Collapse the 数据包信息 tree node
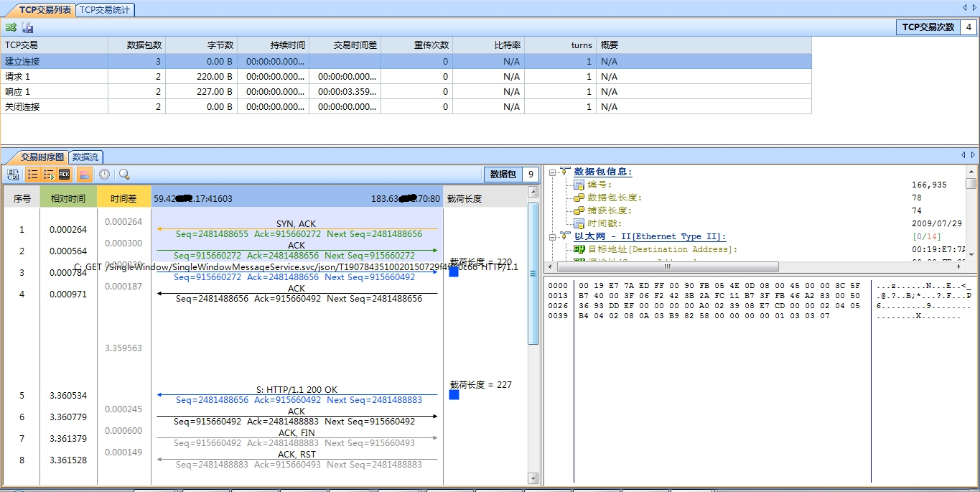980x492 pixels. tap(552, 172)
